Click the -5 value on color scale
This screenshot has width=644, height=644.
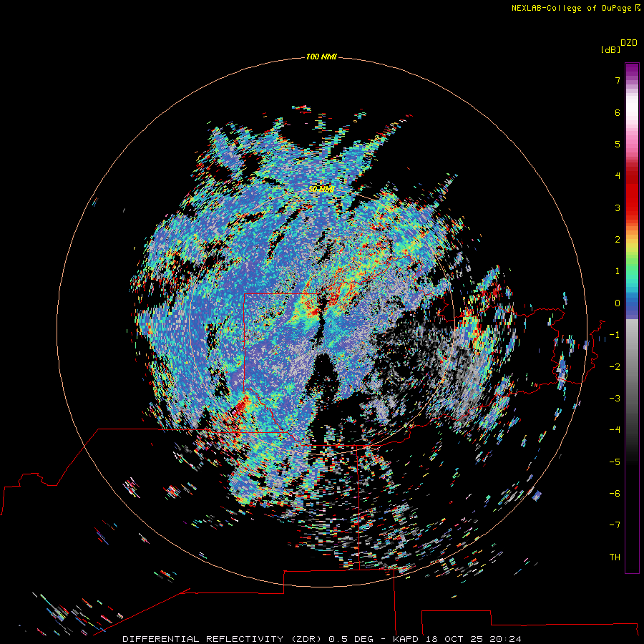pos(615,462)
